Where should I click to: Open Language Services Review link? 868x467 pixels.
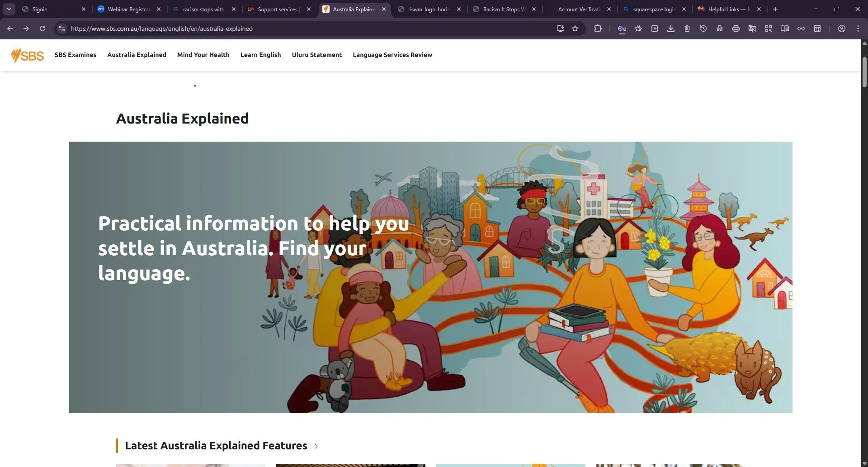pyautogui.click(x=392, y=55)
